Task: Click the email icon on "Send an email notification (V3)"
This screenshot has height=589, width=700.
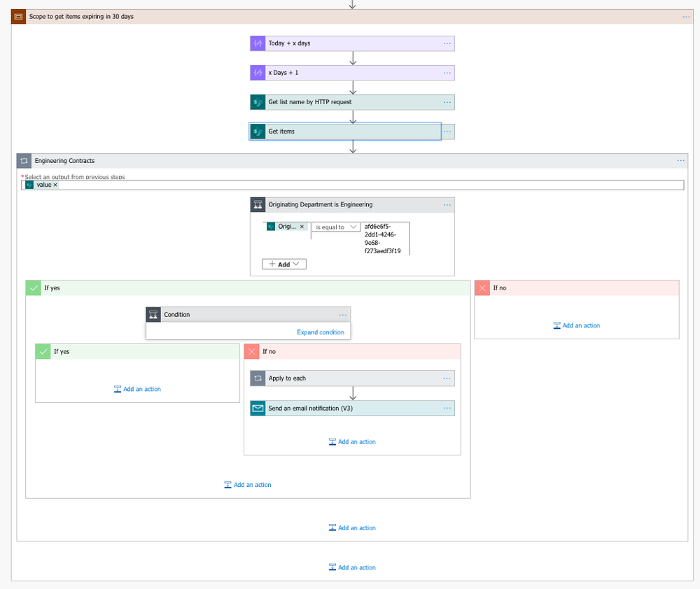Action: pos(258,408)
